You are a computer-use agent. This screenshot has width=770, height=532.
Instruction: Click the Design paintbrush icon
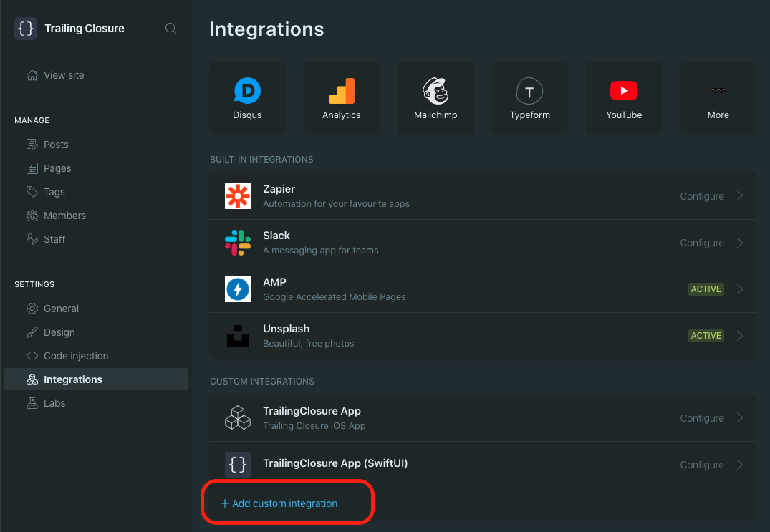pyautogui.click(x=32, y=332)
